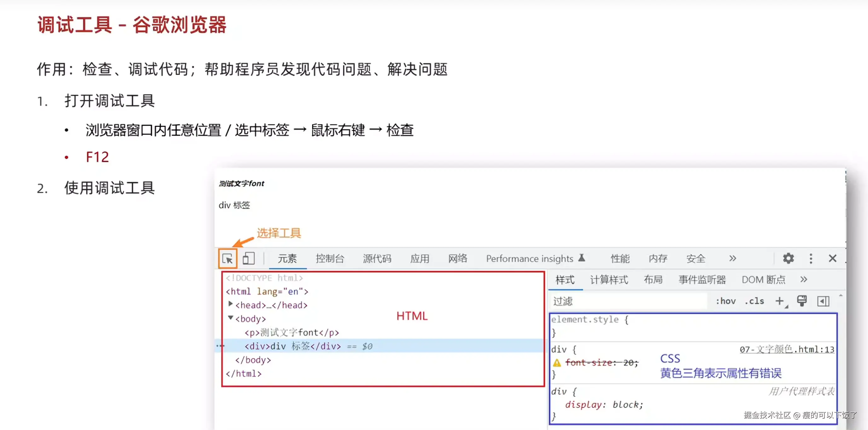This screenshot has width=868, height=430.
Task: Toggle the device toolbar icon
Action: tap(249, 259)
